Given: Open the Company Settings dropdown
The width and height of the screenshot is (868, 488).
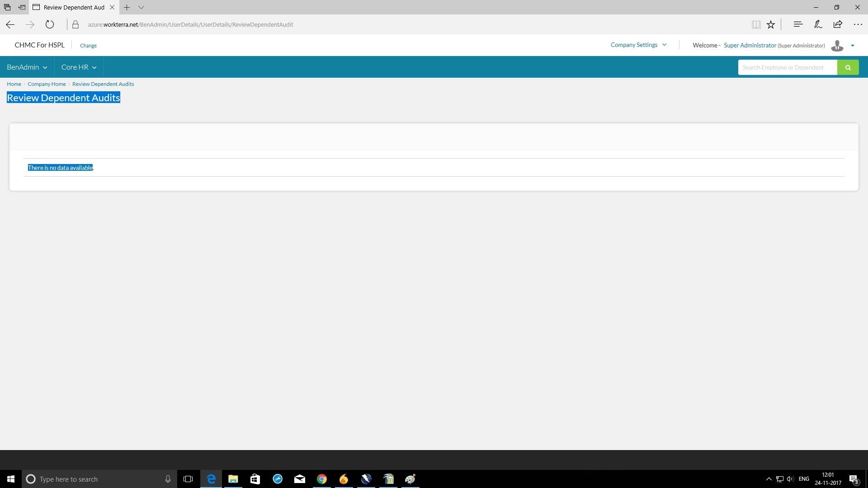Looking at the screenshot, I should point(638,45).
